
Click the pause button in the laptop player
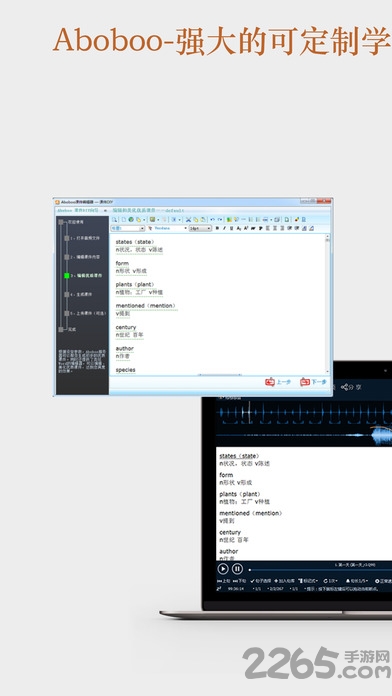coord(238,569)
